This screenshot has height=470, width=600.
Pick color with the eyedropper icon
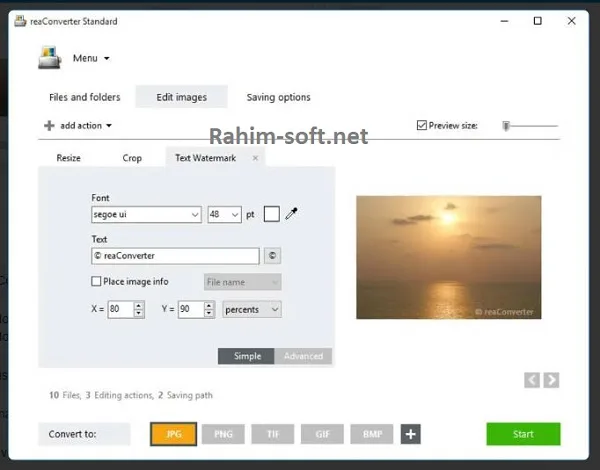coord(291,214)
